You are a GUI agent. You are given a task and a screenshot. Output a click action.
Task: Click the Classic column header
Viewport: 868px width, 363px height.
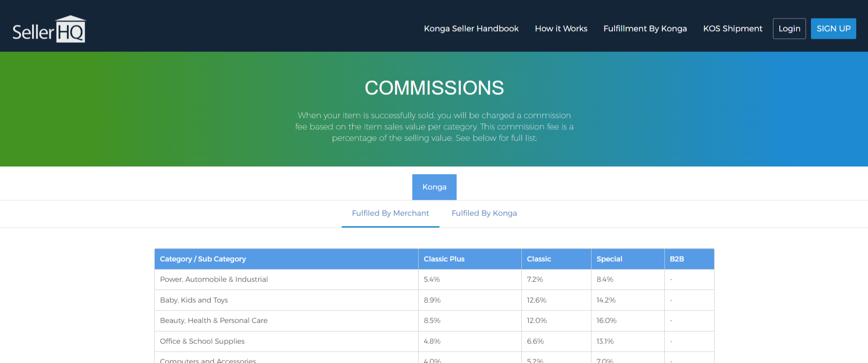[x=539, y=259]
